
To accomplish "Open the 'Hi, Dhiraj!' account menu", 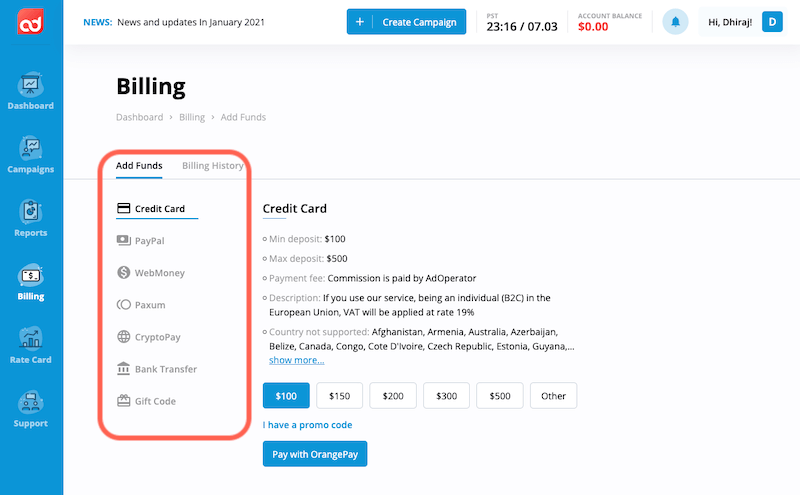I will (730, 22).
